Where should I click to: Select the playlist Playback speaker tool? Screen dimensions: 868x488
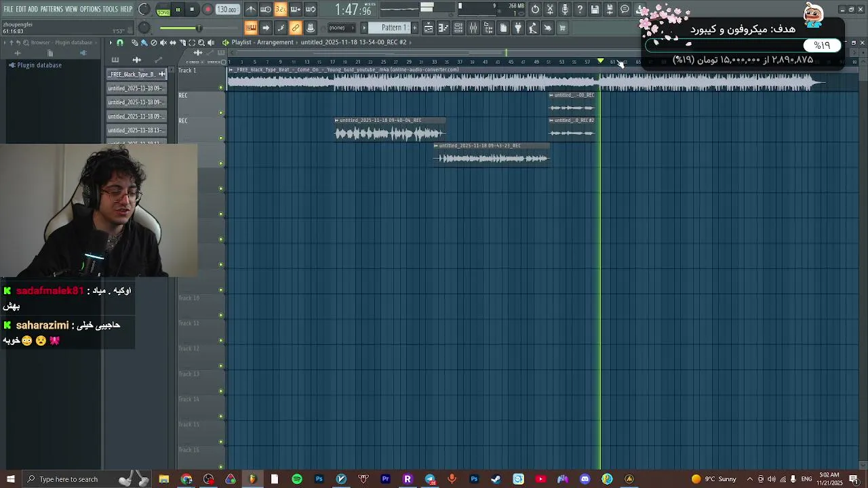point(210,43)
